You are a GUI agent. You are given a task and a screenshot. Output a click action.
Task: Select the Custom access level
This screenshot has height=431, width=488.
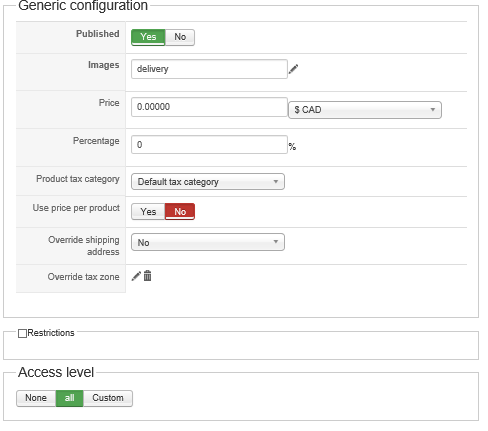[108, 398]
